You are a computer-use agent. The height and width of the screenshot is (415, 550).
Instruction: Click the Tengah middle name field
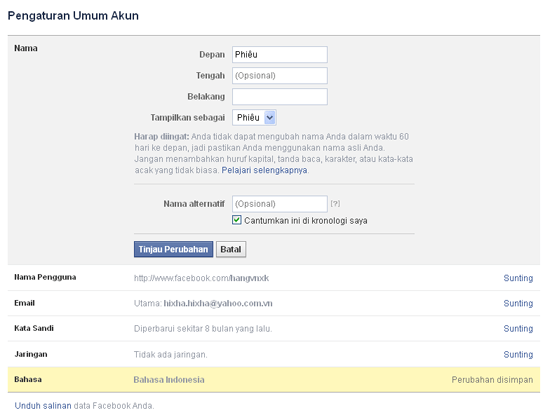pos(280,75)
